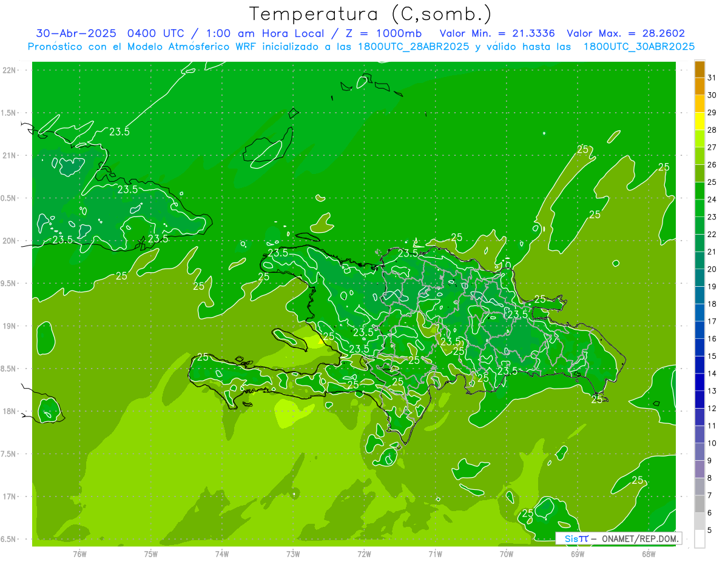728x562 pixels.
Task: Click the "0.5N" latitude label
Action: point(8,198)
